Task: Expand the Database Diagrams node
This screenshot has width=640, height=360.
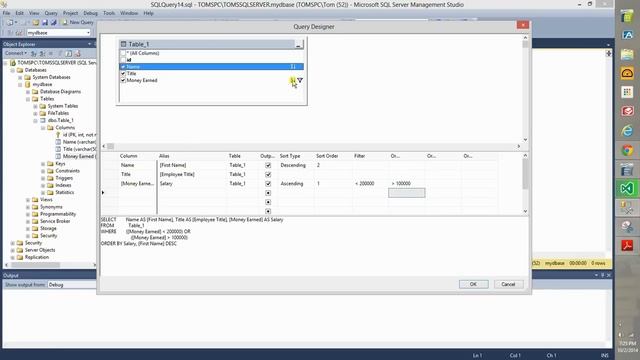Action: [x=28, y=92]
